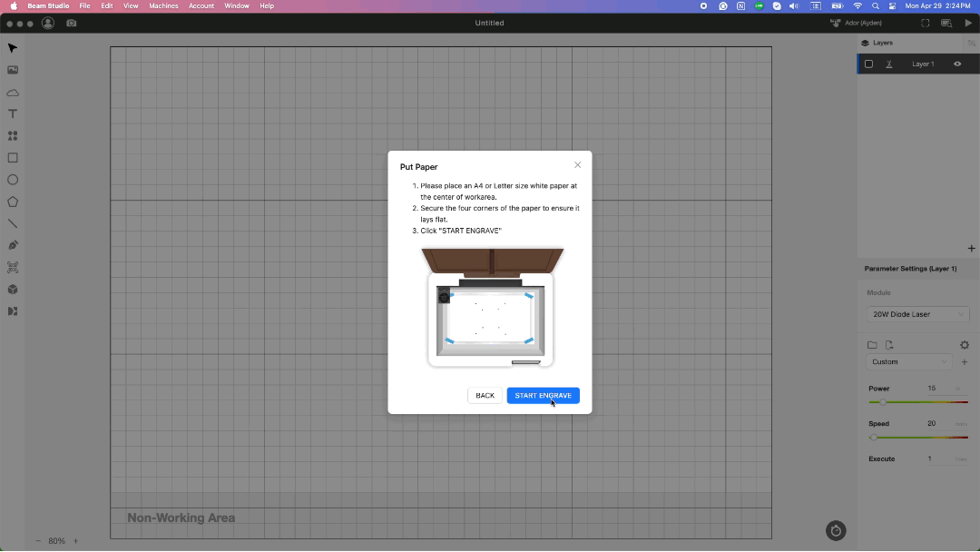Screen dimensions: 980x552
Task: Open parameter presets folder icon
Action: point(873,345)
